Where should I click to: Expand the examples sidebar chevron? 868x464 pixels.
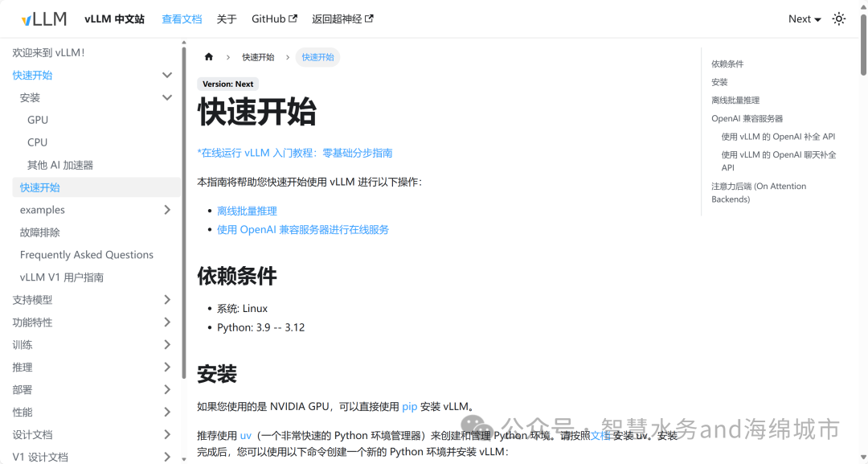click(166, 210)
